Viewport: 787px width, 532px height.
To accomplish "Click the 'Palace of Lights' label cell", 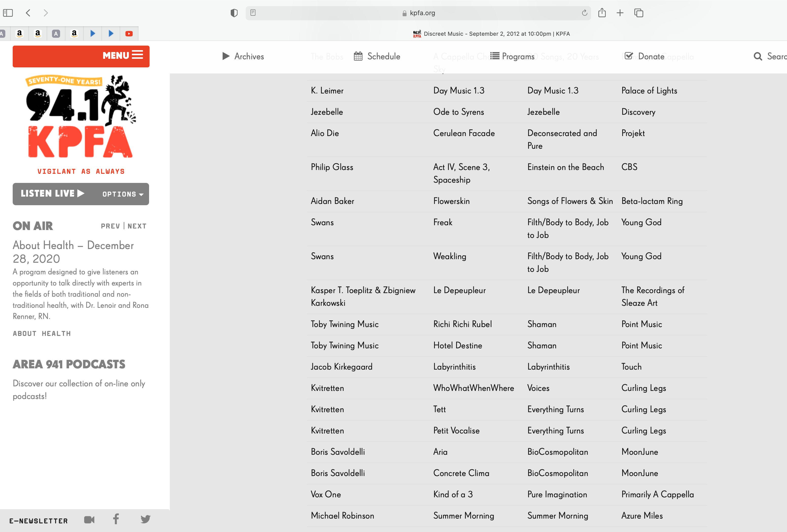I will coord(649,91).
